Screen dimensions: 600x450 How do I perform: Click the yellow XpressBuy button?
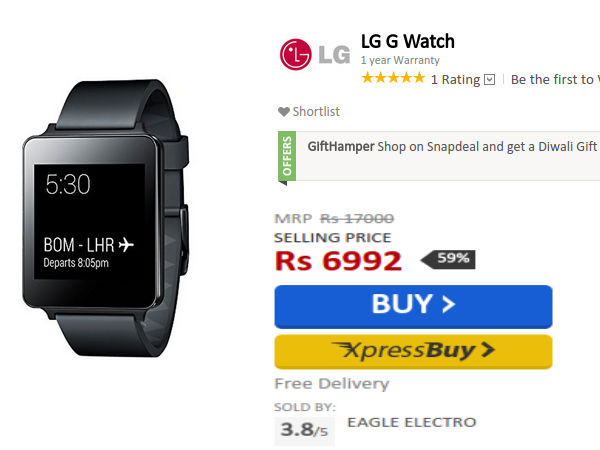coord(413,352)
